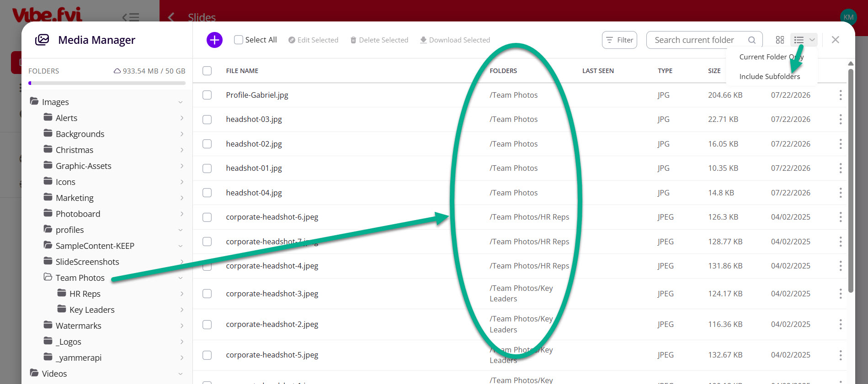Open the Team Photos folder
The height and width of the screenshot is (384, 868).
click(80, 278)
